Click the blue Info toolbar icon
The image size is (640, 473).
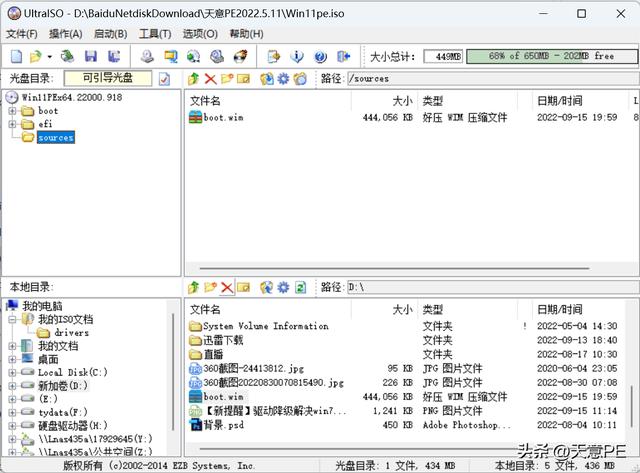[297, 56]
